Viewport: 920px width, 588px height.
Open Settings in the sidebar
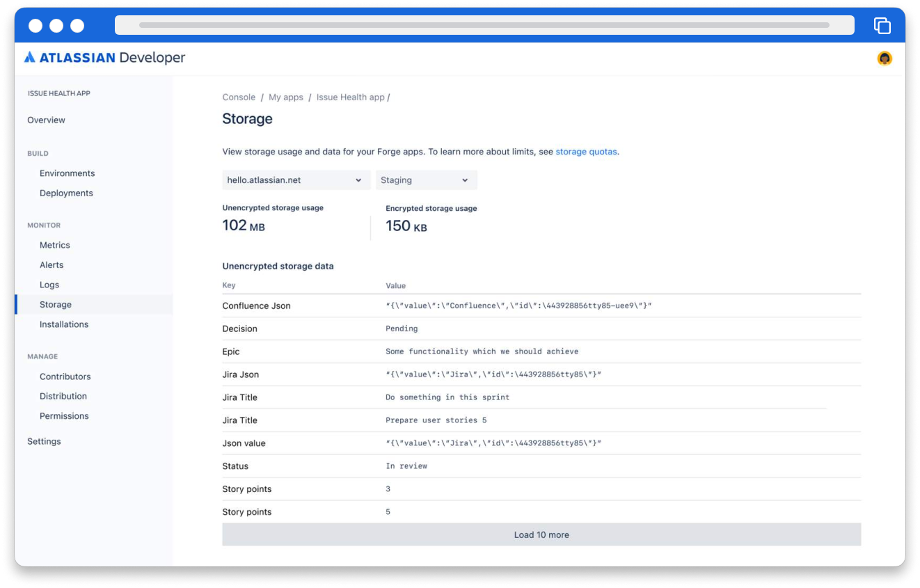click(x=44, y=441)
